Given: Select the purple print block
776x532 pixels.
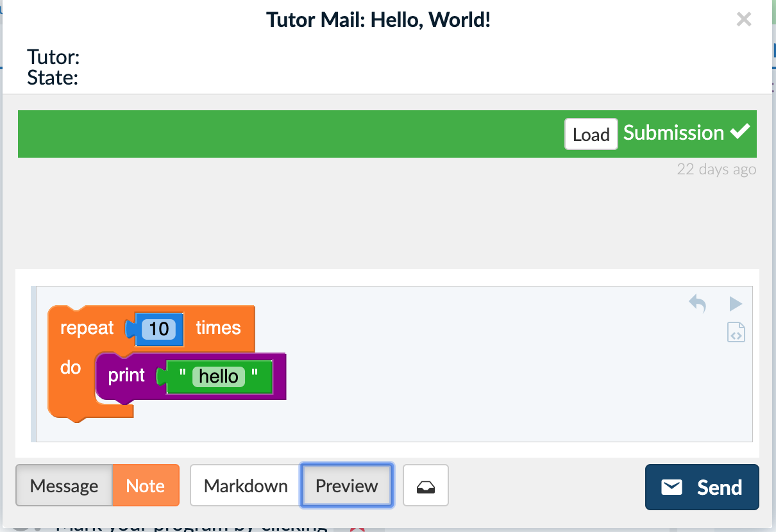Looking at the screenshot, I should tap(126, 375).
